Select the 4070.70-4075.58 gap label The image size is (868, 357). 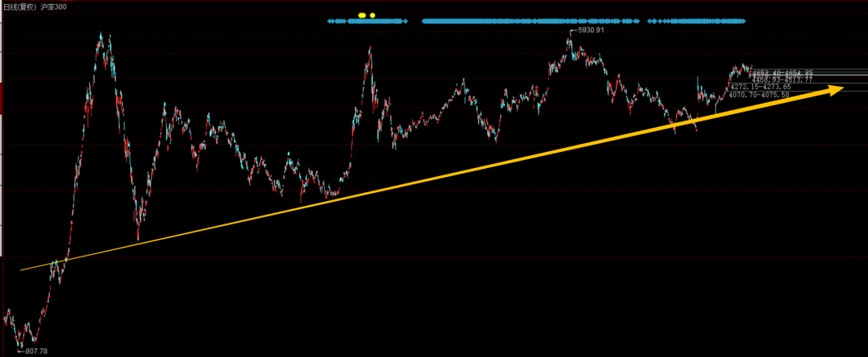coord(759,95)
